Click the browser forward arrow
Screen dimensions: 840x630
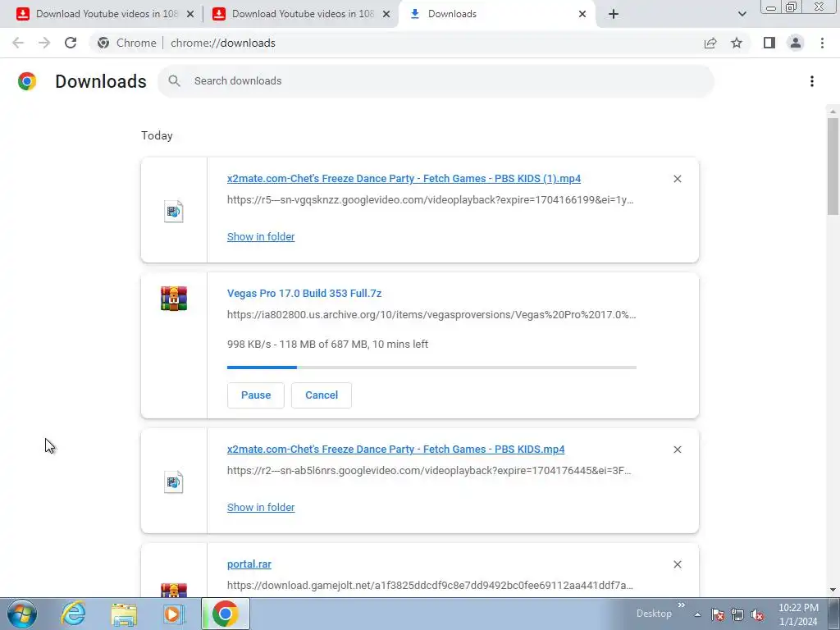[x=44, y=43]
